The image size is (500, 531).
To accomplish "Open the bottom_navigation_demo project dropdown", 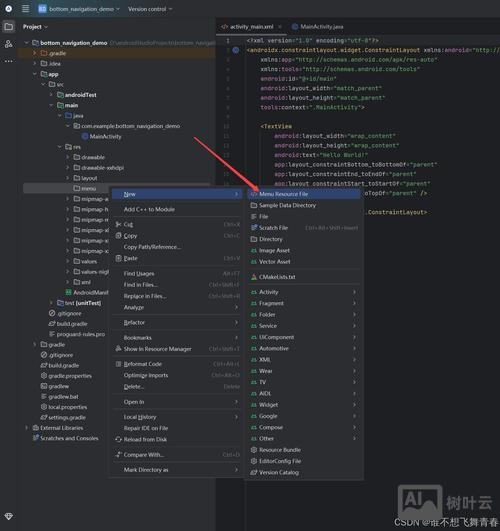I will click(79, 9).
